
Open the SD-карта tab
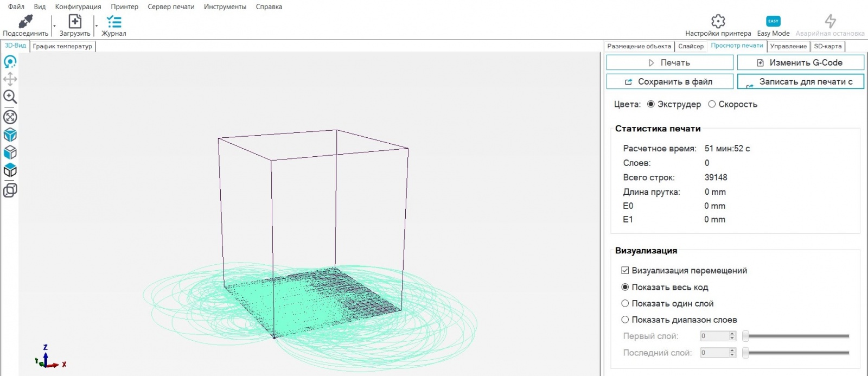pyautogui.click(x=828, y=46)
